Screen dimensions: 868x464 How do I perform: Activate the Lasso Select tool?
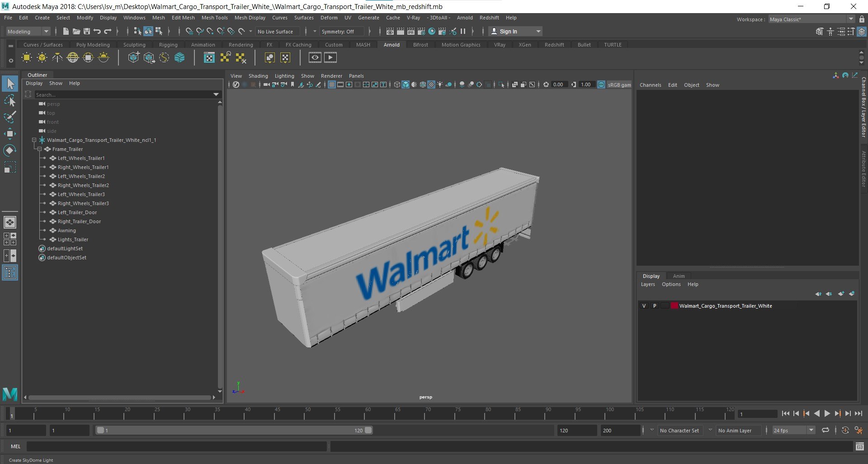tap(10, 100)
